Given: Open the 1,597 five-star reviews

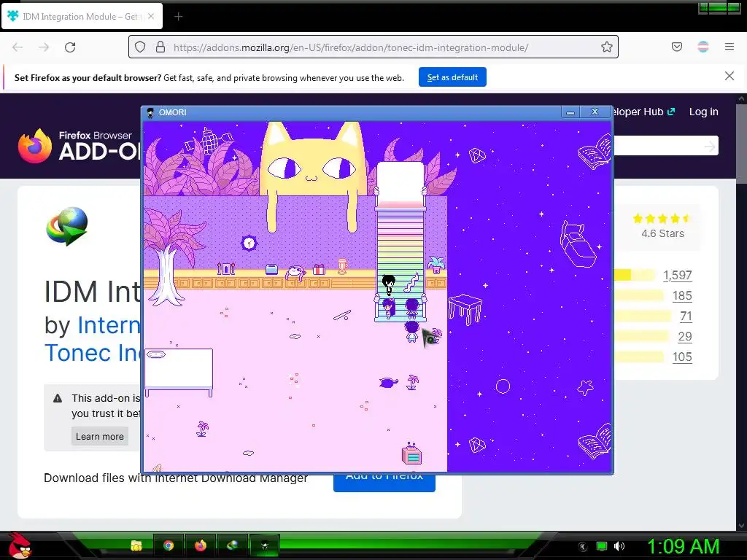Looking at the screenshot, I should [x=677, y=275].
